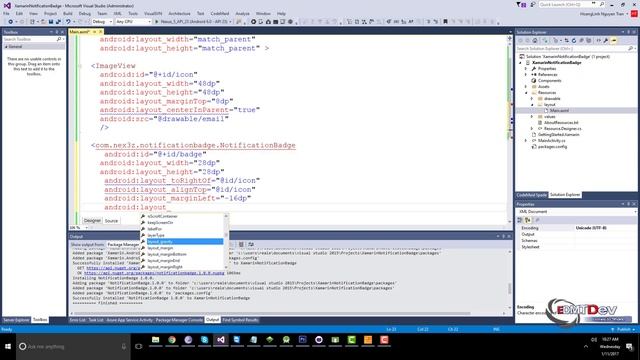Open the File menu
This screenshot has height=360, width=640.
(6, 13)
